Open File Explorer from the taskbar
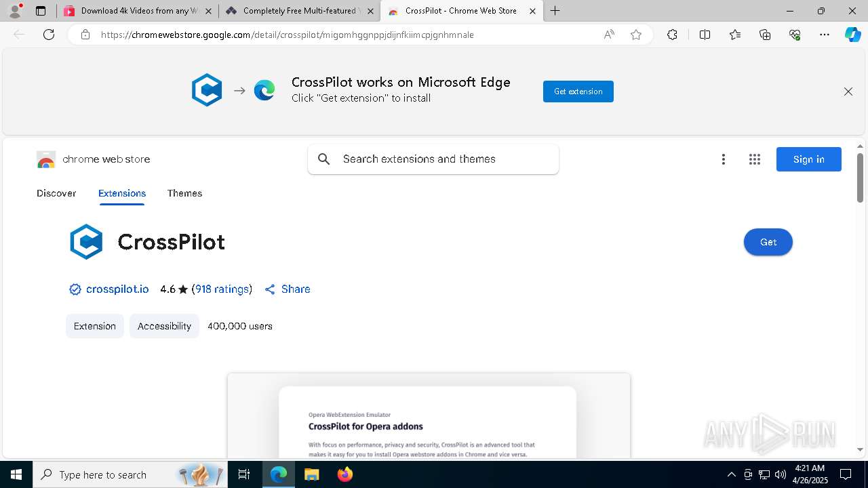Image resolution: width=868 pixels, height=488 pixels. (311, 474)
